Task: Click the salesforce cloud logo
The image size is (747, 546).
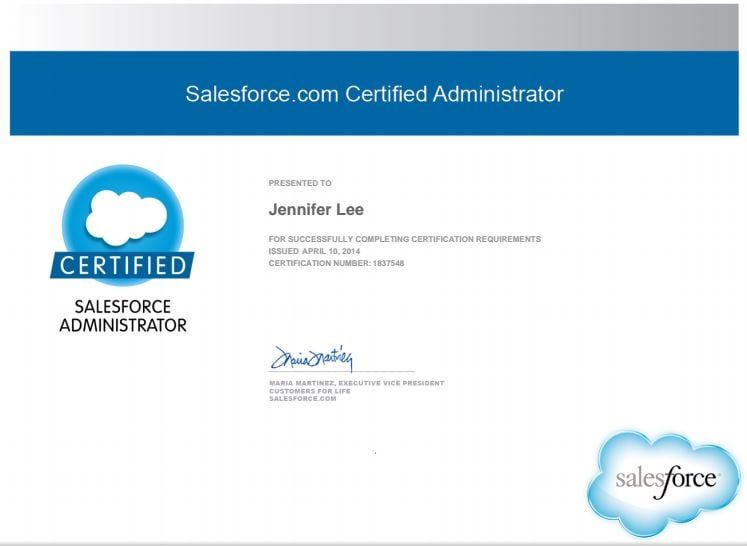Action: click(664, 482)
